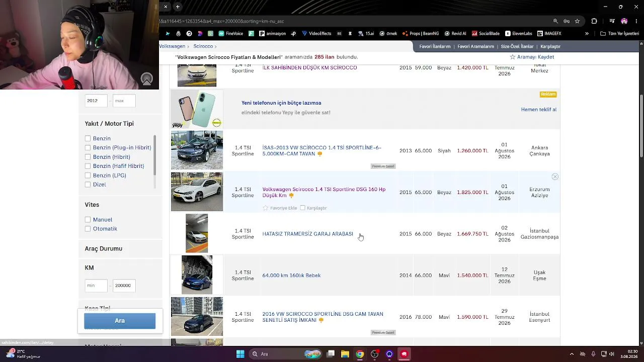The width and height of the screenshot is (644, 362).
Task: Open the ElevenLabs bookmark
Action: point(518,34)
